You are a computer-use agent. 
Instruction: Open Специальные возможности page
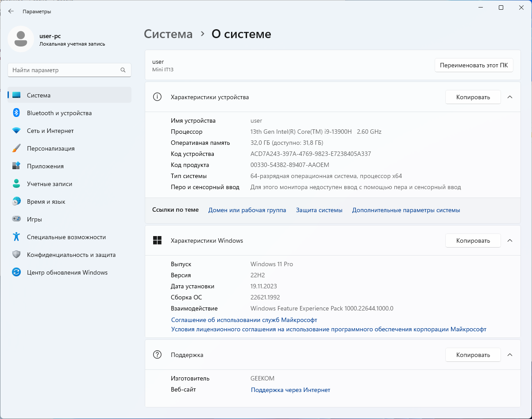[69, 237]
